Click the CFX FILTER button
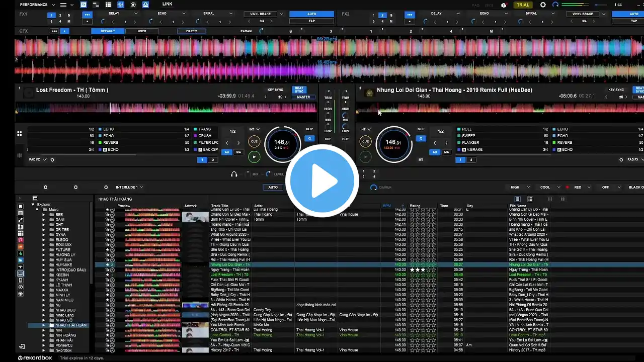 [x=191, y=31]
